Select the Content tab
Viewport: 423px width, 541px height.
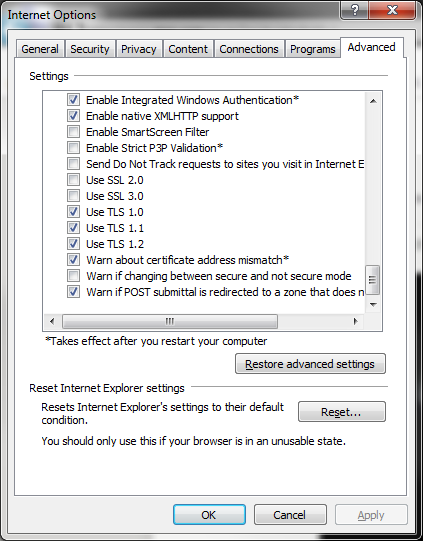188,49
